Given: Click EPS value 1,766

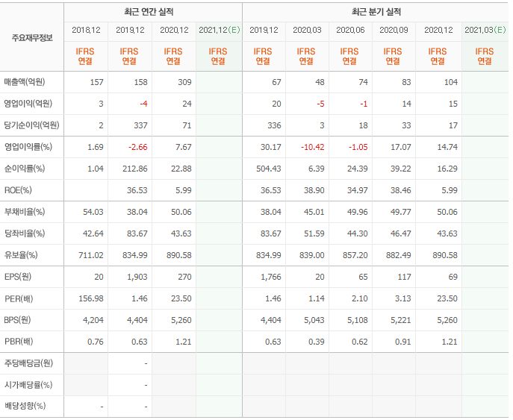Looking at the screenshot, I should point(271,277).
